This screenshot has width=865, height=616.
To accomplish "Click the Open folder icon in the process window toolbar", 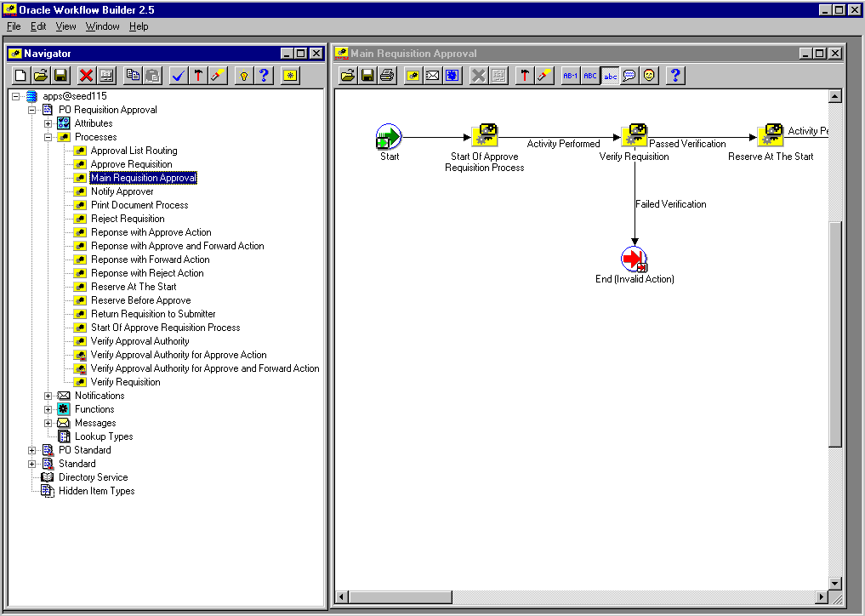I will (348, 76).
